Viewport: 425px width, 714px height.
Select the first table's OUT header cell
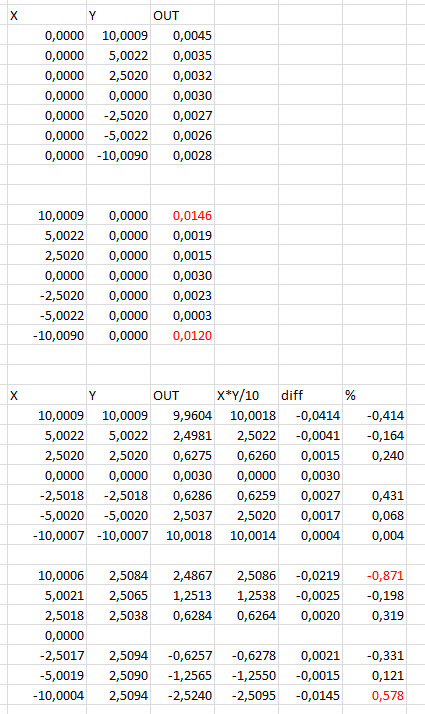[x=182, y=15]
